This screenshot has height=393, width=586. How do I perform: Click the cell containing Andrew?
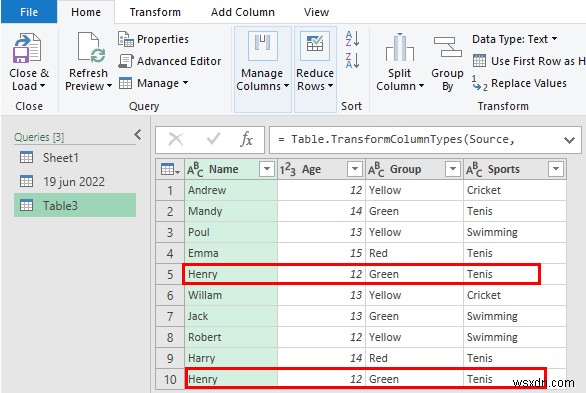pos(231,190)
